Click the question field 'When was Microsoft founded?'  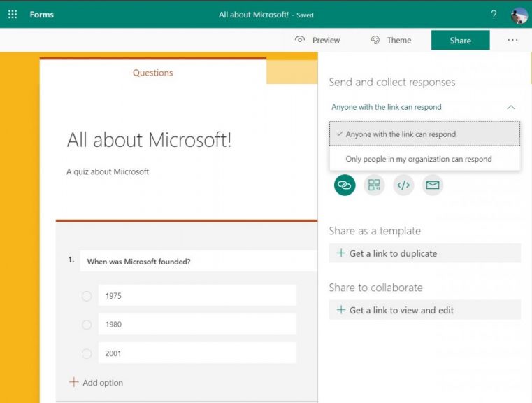point(199,261)
